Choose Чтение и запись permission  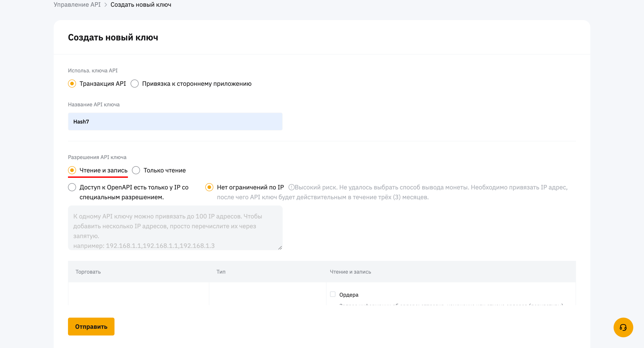coord(72,170)
